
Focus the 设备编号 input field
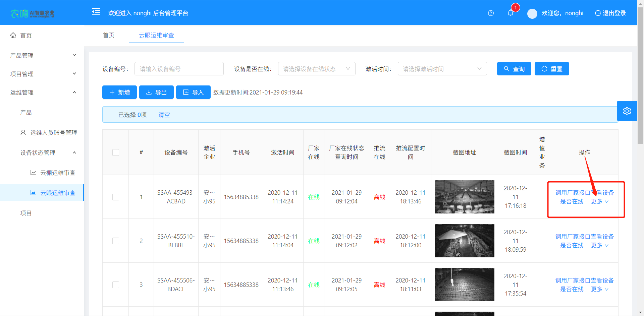coord(179,69)
